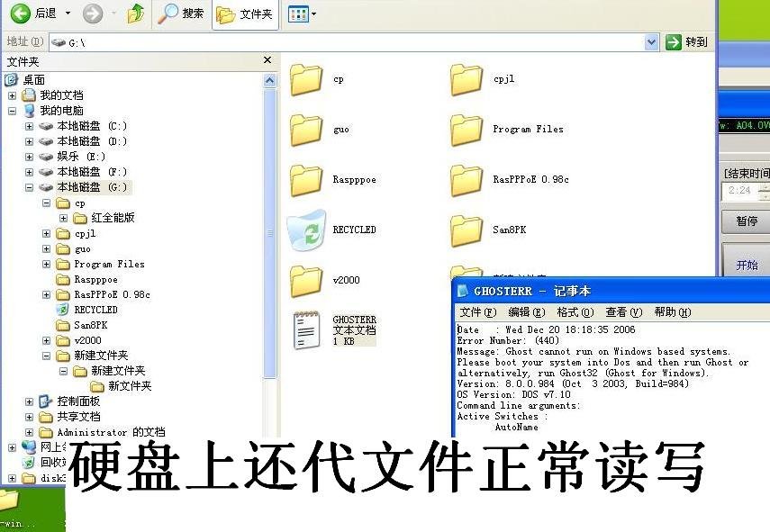The height and width of the screenshot is (532, 770).
Task: Open the 文件 menu in Notepad
Action: click(x=476, y=311)
